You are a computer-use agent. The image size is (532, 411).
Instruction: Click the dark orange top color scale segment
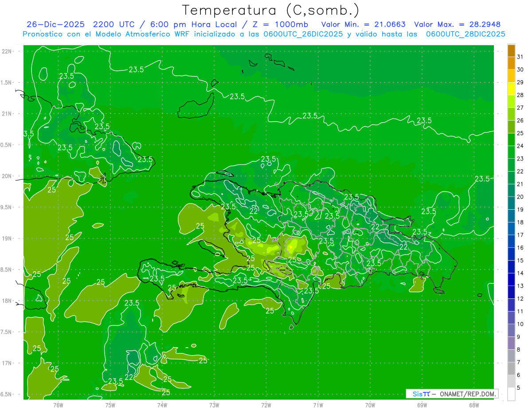(511, 51)
